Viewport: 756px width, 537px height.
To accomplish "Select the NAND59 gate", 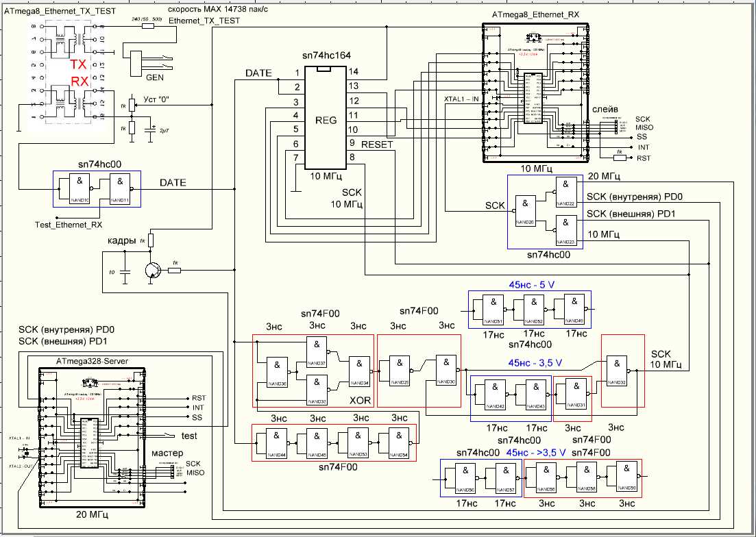I will point(626,477).
